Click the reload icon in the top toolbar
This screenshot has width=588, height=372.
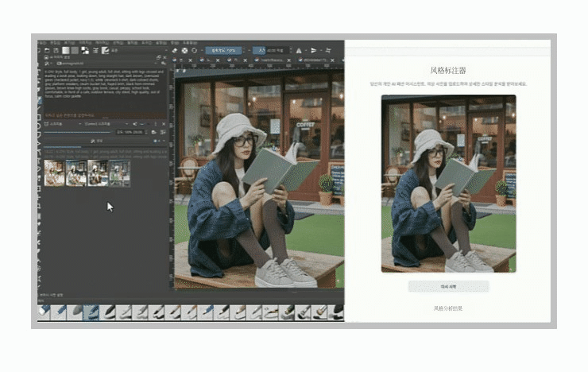click(195, 50)
